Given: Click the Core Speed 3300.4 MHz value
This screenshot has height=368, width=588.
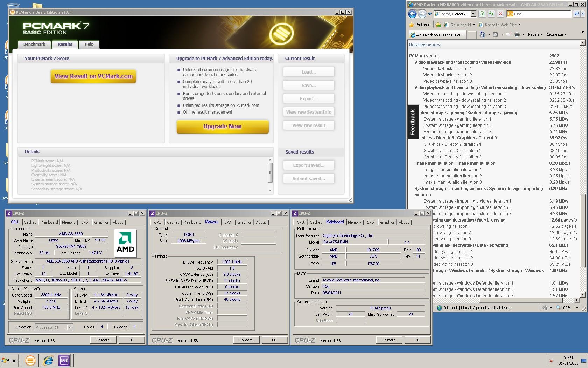Looking at the screenshot, I should (51, 295).
